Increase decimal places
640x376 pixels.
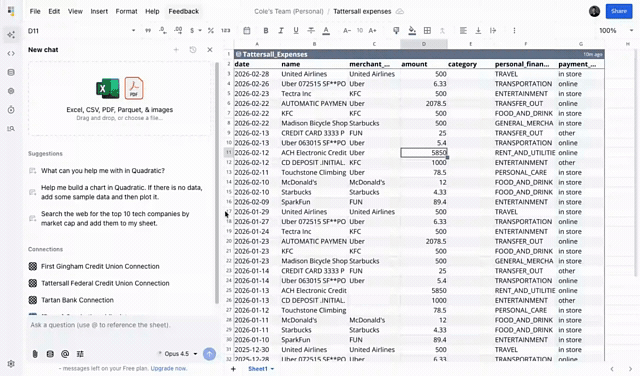pyautogui.click(x=178, y=31)
